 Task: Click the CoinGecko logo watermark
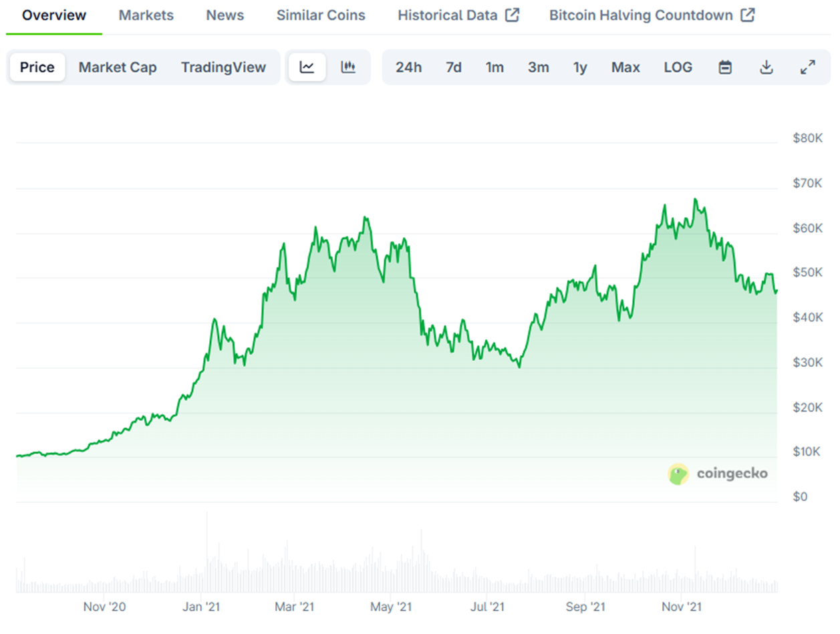(718, 474)
